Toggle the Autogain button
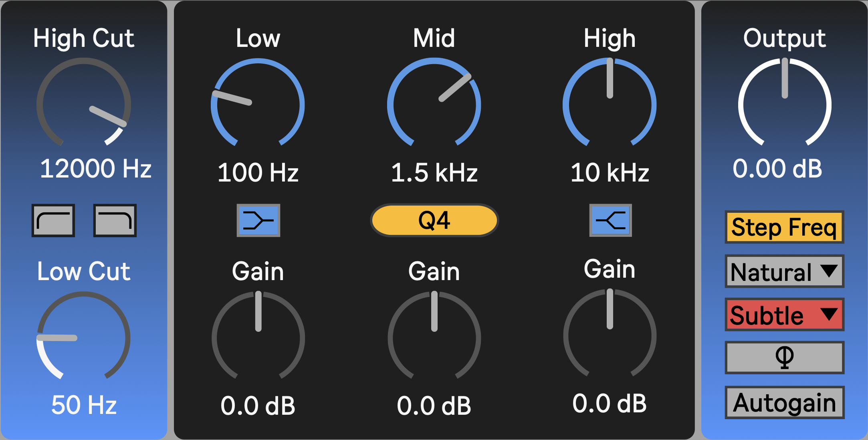Screen dimensions: 868x440 784,402
